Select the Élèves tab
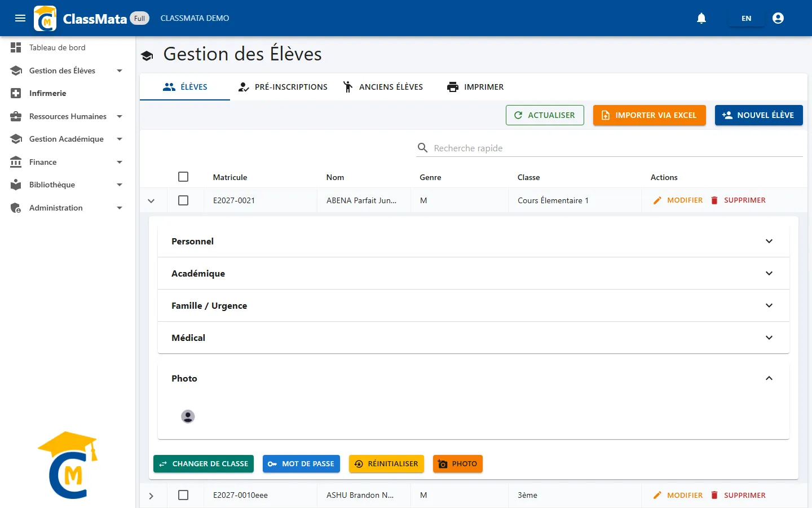 [185, 87]
